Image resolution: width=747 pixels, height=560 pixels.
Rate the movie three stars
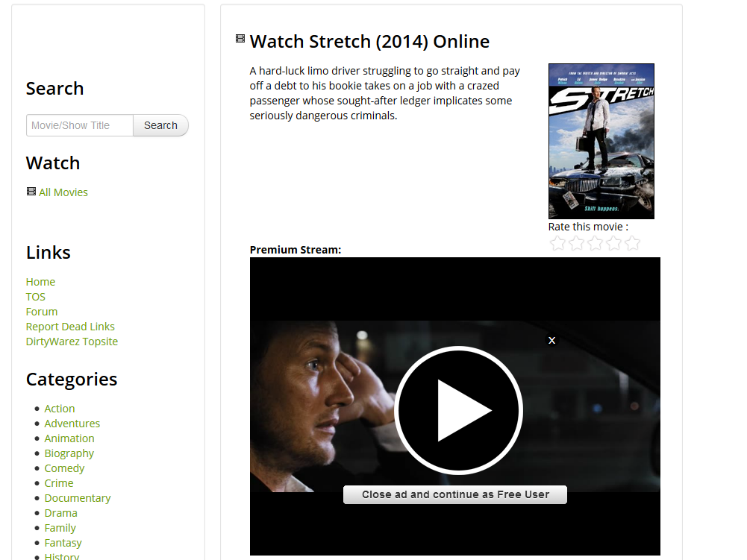[x=595, y=243]
